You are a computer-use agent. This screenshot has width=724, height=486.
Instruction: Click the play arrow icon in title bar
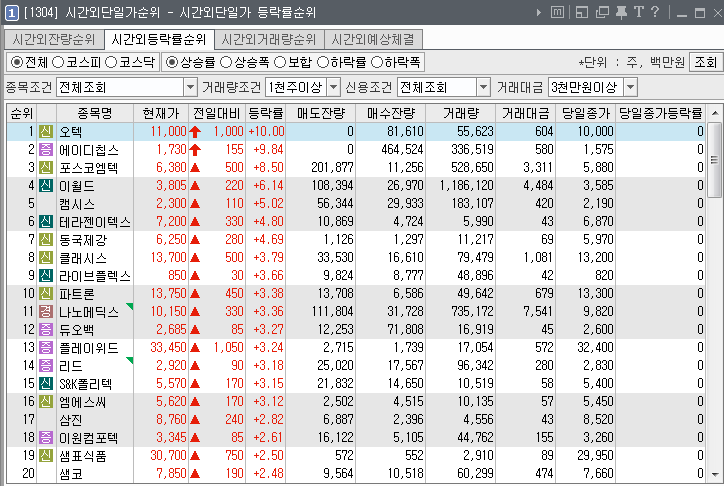tap(538, 12)
